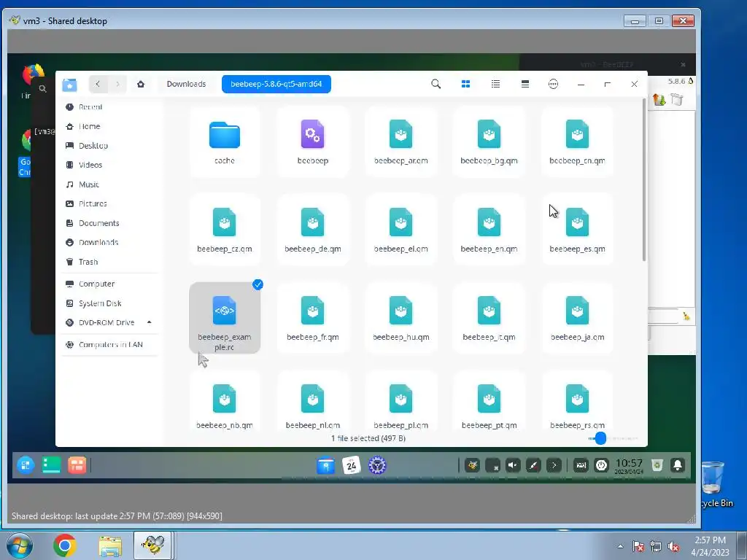This screenshot has height=560, width=747.
Task: Click the home icon in path bar
Action: (x=141, y=84)
